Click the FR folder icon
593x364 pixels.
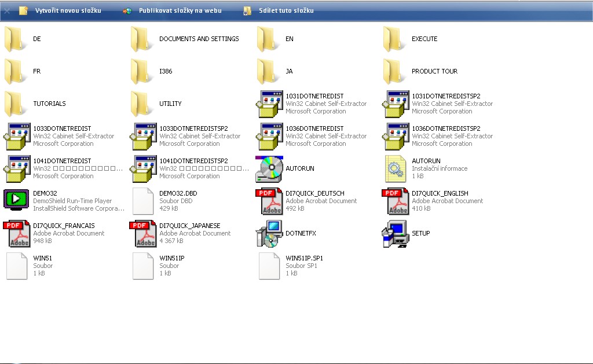(x=16, y=71)
